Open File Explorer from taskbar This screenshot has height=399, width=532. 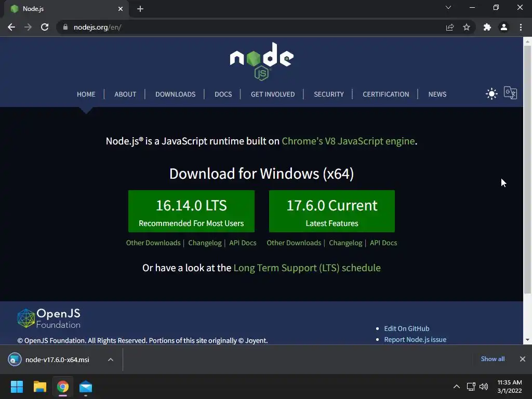(x=39, y=387)
